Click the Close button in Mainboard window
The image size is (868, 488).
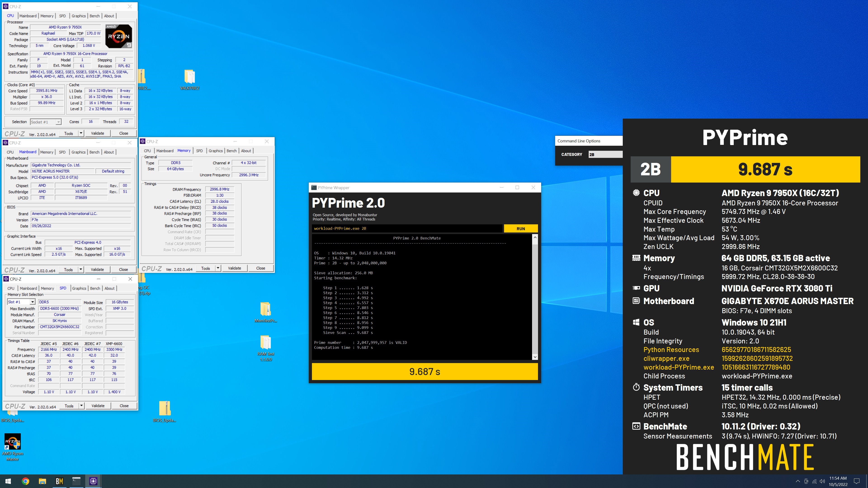pyautogui.click(x=123, y=270)
